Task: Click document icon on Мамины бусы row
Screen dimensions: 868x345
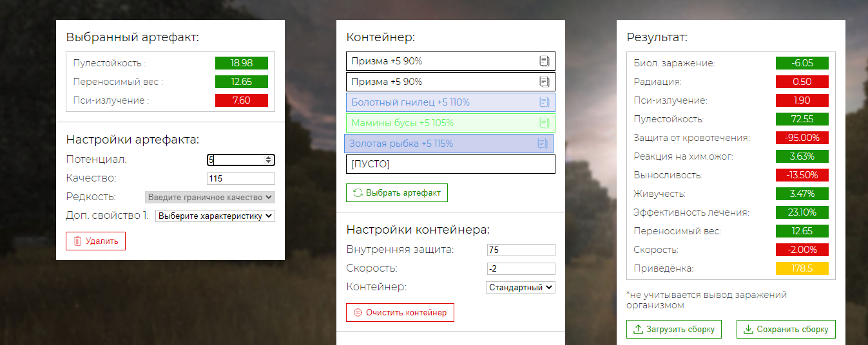Action: pyautogui.click(x=545, y=123)
